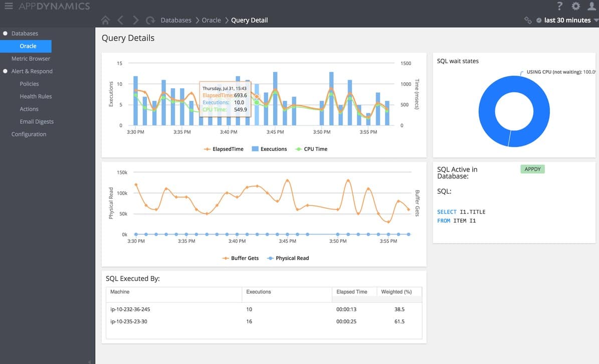Toggle CPU Time series in chart legend

click(x=311, y=149)
